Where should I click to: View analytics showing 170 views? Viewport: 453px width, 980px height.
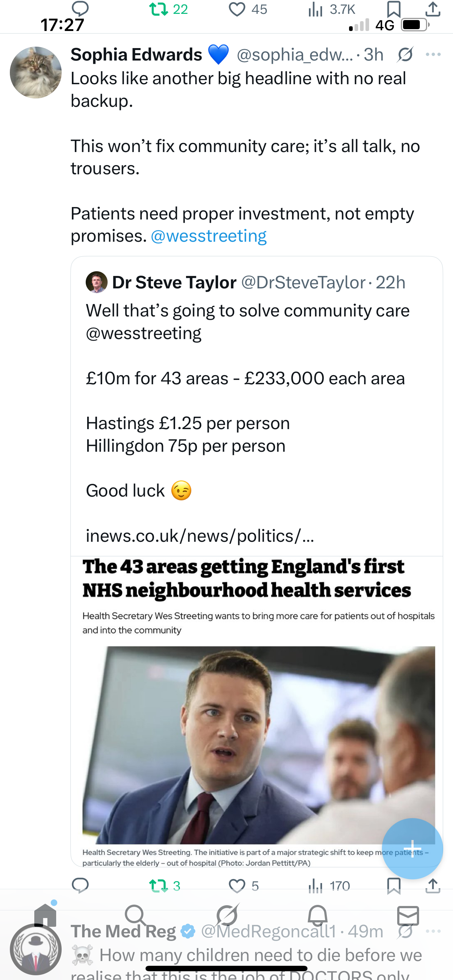pyautogui.click(x=316, y=886)
